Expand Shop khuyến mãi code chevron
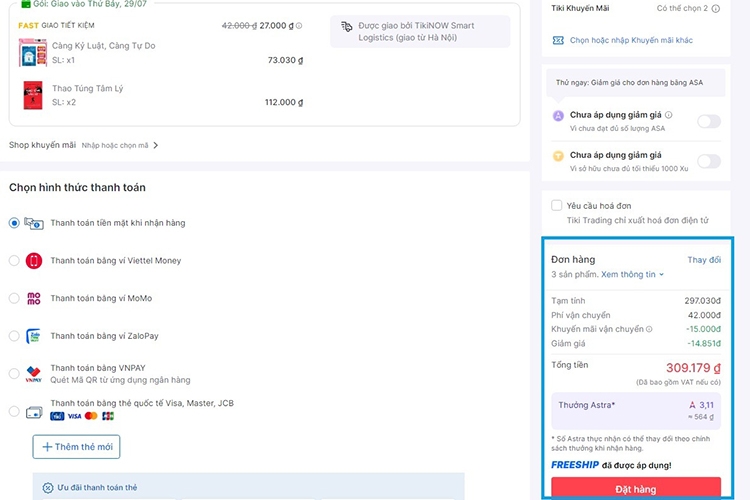 point(155,145)
